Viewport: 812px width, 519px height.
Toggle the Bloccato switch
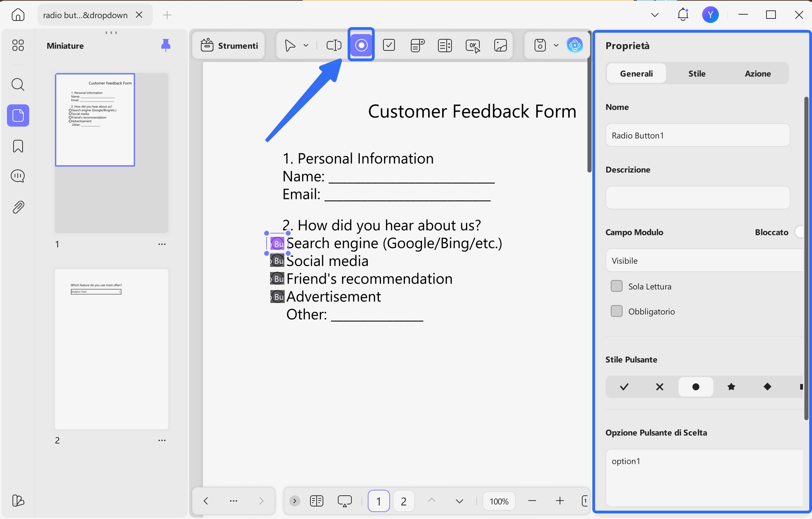point(800,232)
